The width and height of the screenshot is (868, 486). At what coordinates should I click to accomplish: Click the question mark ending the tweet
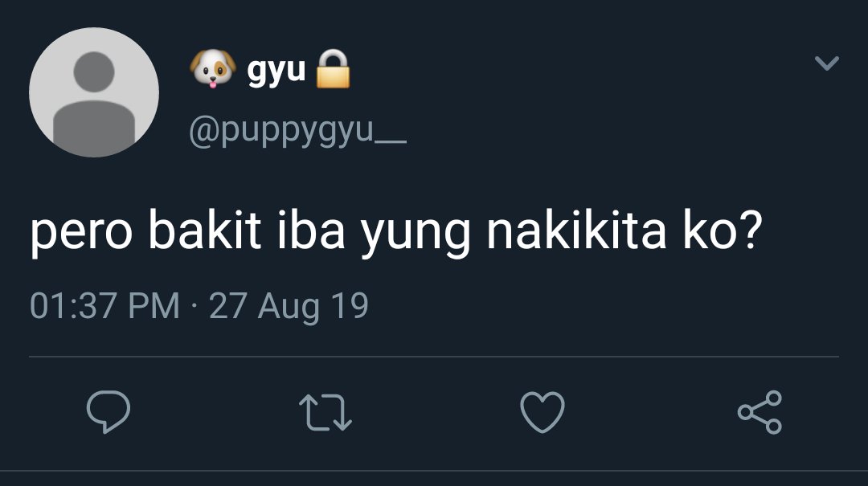click(751, 229)
